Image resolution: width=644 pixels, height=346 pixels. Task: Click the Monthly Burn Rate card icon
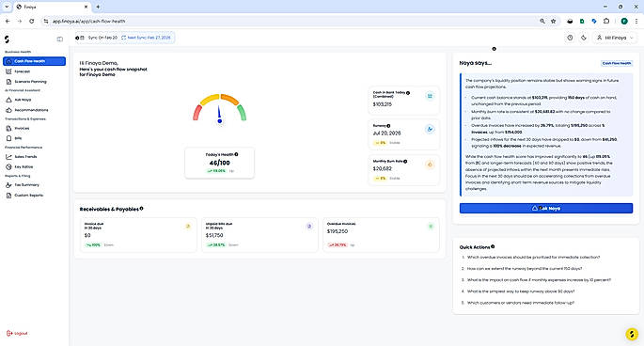430,165
